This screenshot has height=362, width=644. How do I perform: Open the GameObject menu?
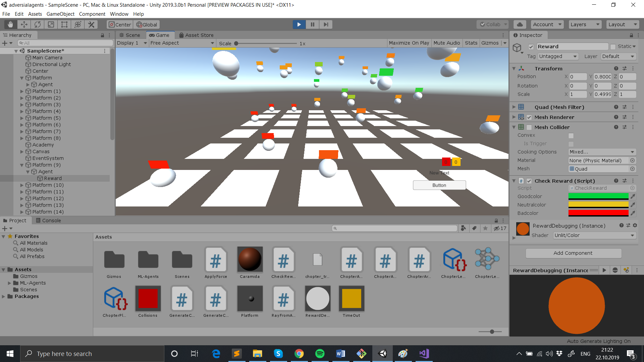click(60, 14)
